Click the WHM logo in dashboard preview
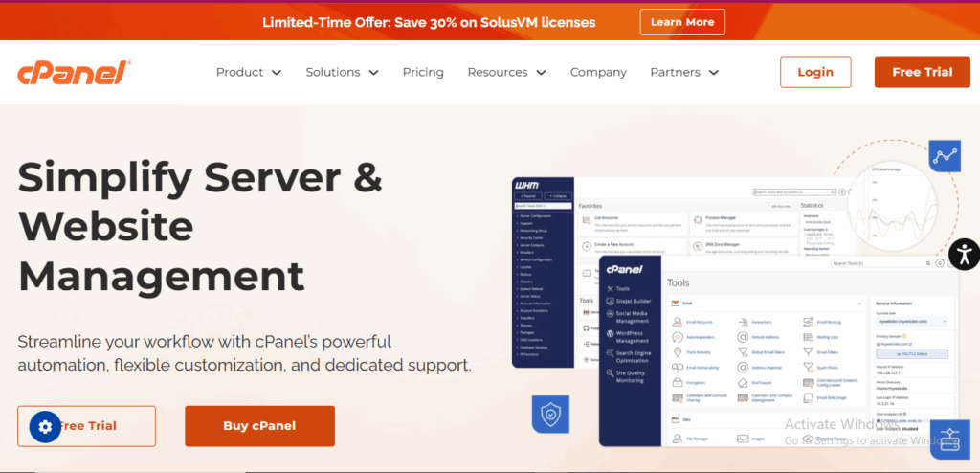This screenshot has width=980, height=473. coord(526,185)
